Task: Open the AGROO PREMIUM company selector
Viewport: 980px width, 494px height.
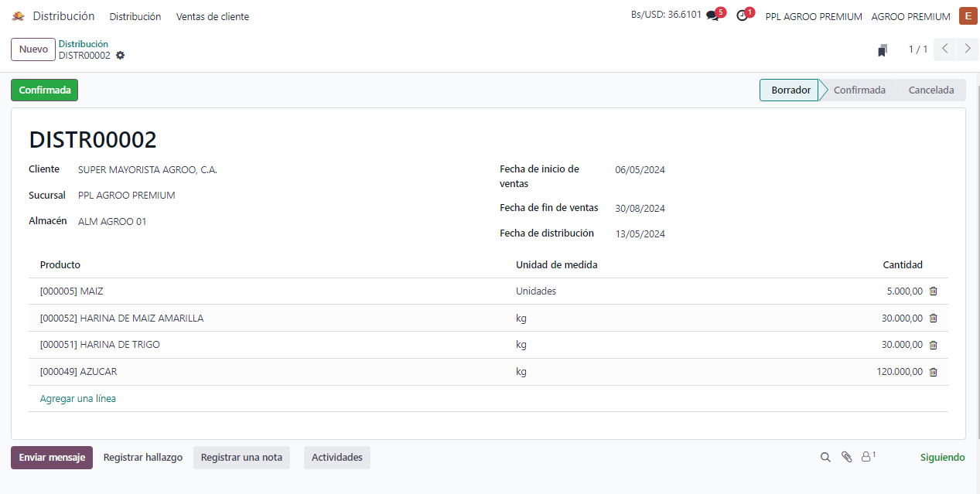Action: (x=910, y=16)
